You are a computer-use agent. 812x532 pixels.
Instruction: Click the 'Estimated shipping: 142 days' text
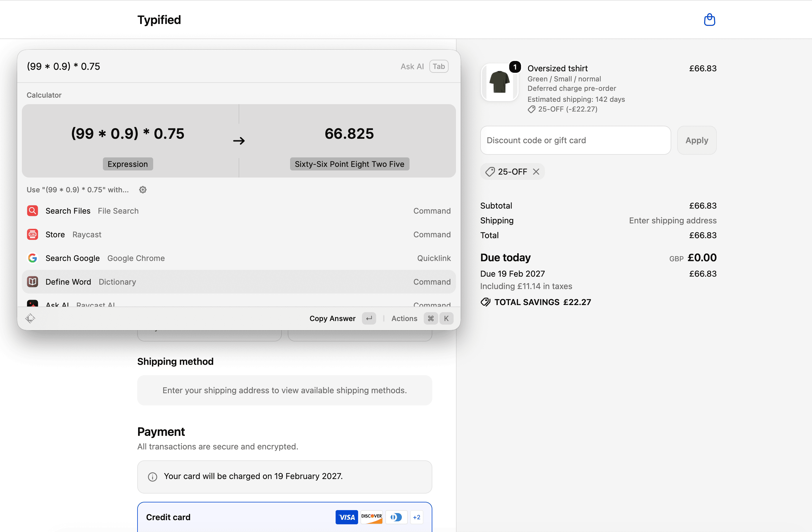tap(576, 99)
